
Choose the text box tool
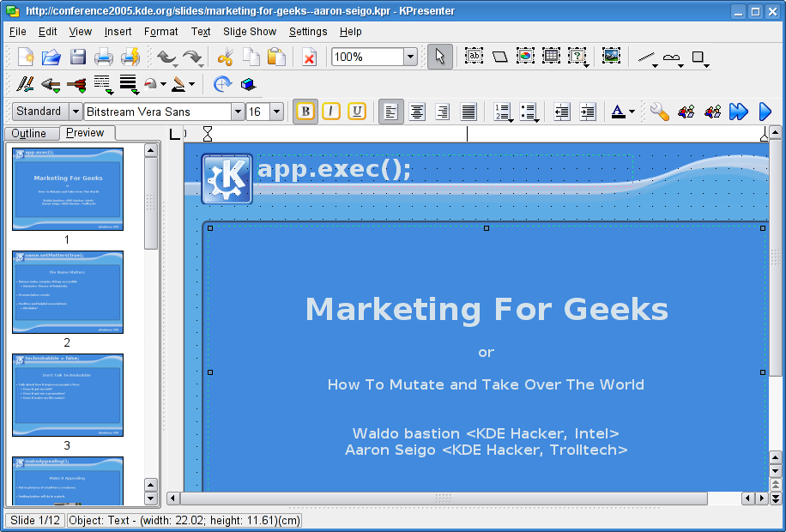pos(474,56)
